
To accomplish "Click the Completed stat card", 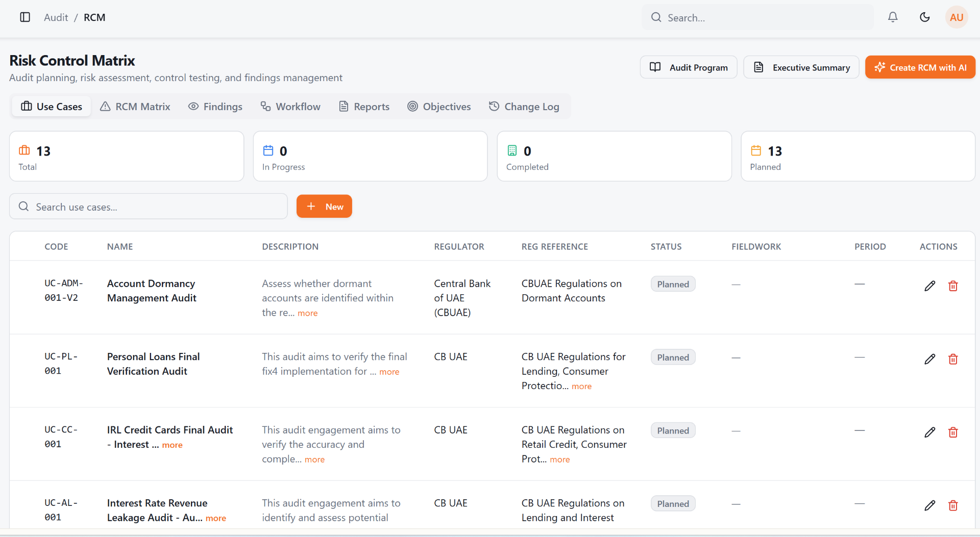I will tap(615, 156).
